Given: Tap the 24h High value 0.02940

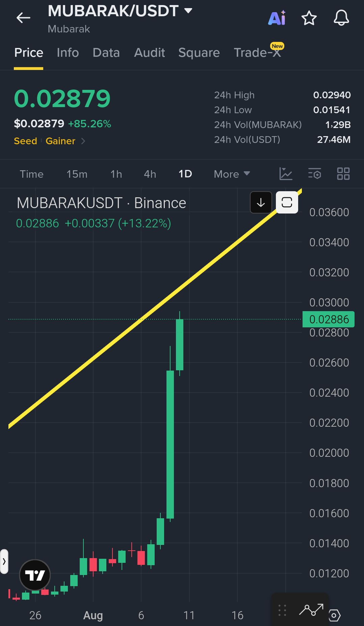Looking at the screenshot, I should click(x=332, y=95).
